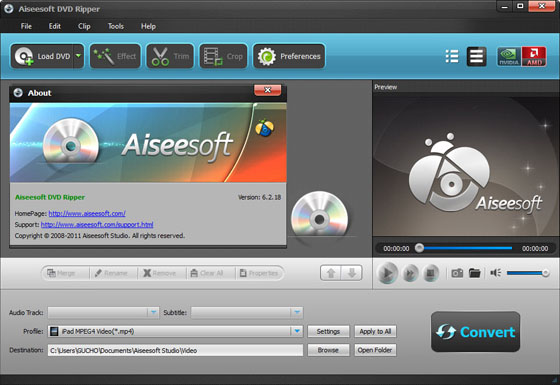Open Preferences gear button
The width and height of the screenshot is (560, 385).
[289, 56]
